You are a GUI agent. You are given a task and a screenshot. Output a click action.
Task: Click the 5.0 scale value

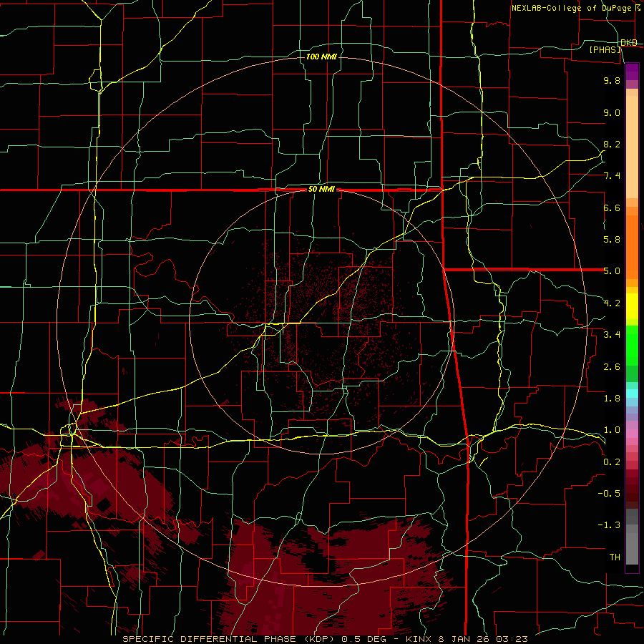(x=612, y=271)
